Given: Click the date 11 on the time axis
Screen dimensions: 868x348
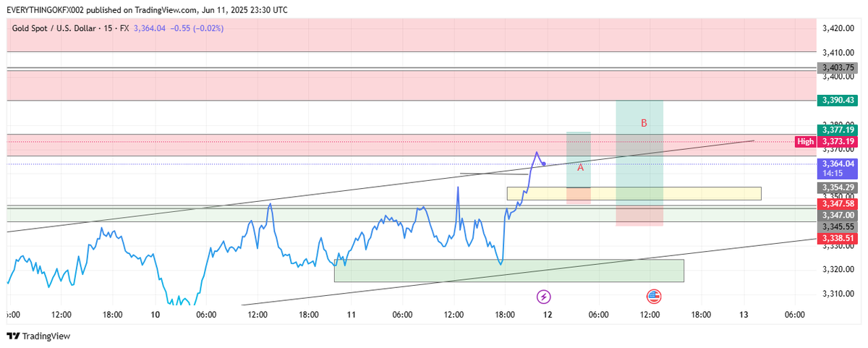Looking at the screenshot, I should click(x=352, y=315).
